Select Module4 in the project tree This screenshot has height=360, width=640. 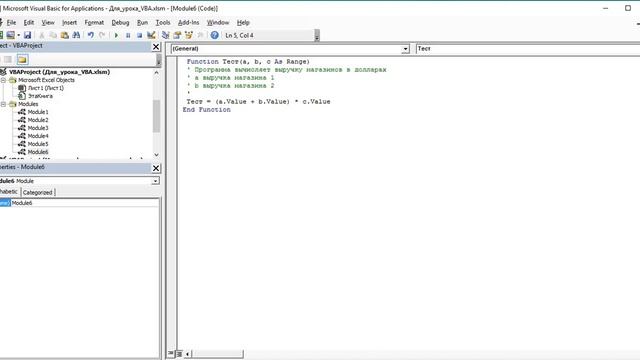38,136
